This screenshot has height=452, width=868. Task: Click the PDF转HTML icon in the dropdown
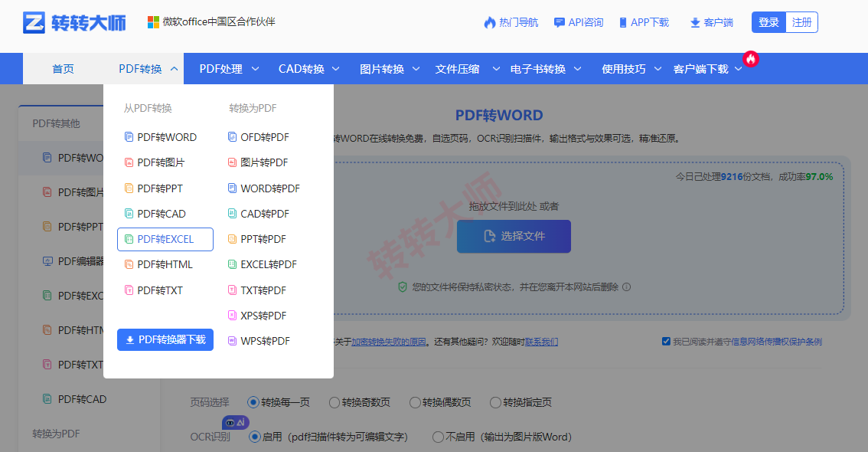pyautogui.click(x=129, y=264)
